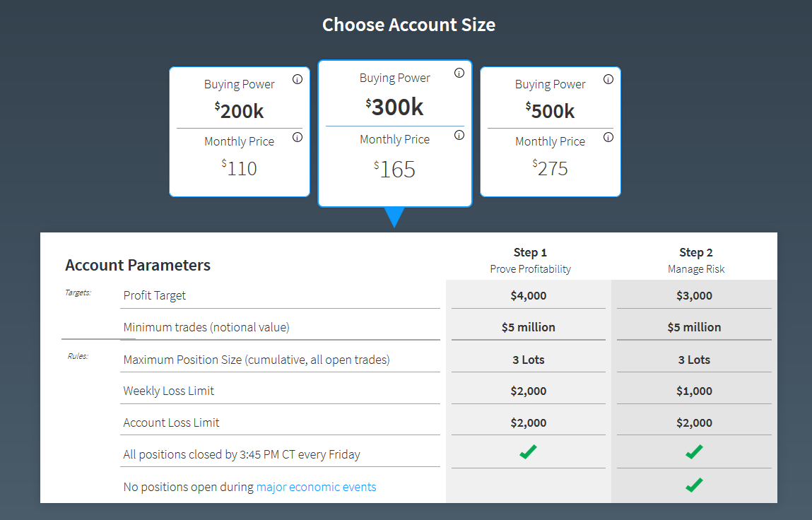812x520 pixels.
Task: Click the blue pointer arrow under $300k card
Action: 395,216
